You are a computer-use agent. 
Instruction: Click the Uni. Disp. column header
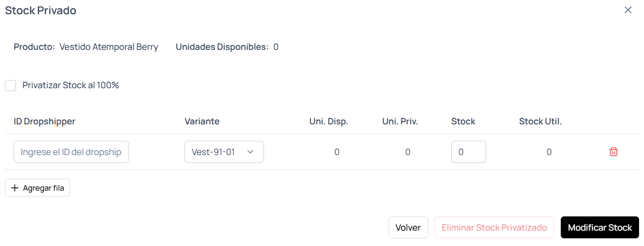[x=329, y=122]
